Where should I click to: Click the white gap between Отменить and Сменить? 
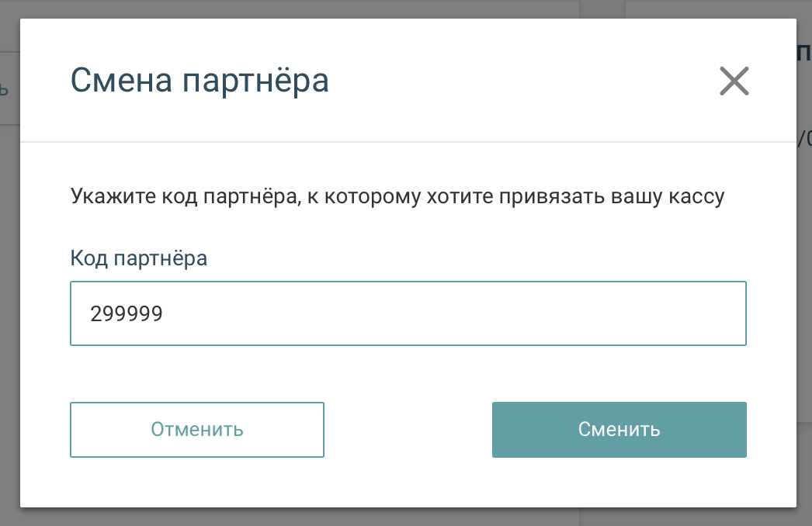tap(408, 430)
